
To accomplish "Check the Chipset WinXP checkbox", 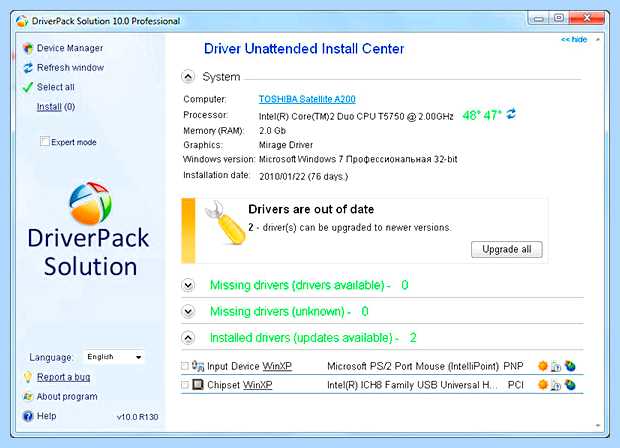I will [185, 385].
